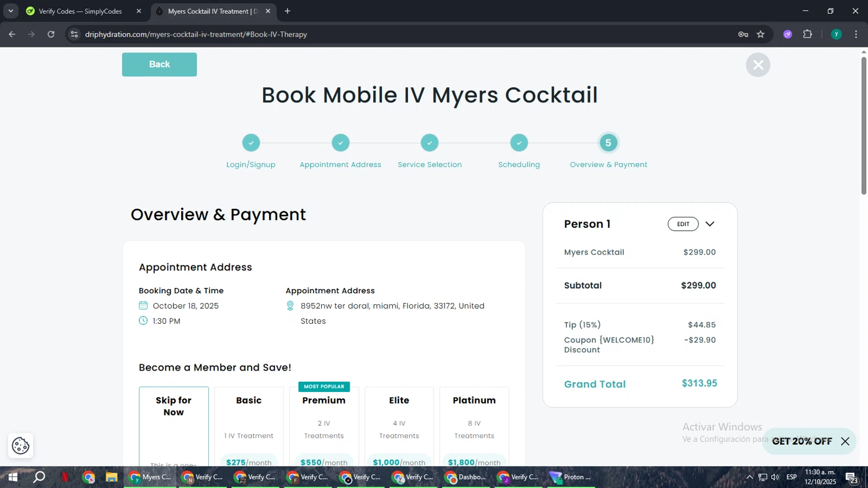Go to the Appointment Address step circle
This screenshot has width=868, height=488.
click(x=340, y=143)
